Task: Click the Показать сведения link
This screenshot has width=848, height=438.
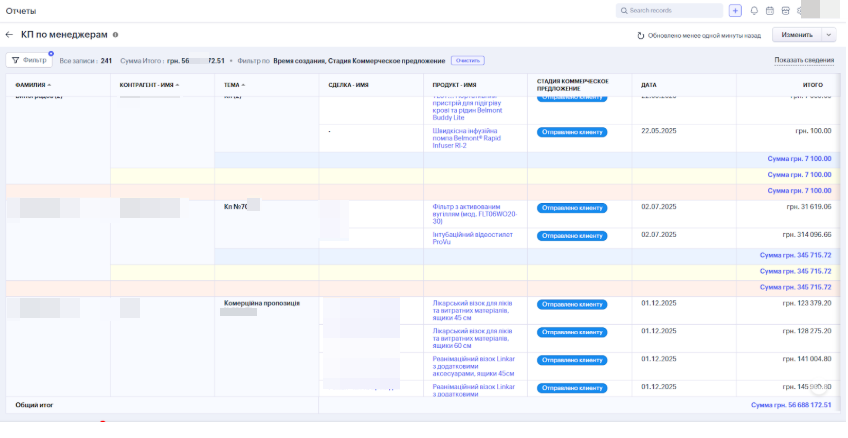Action: (x=804, y=60)
